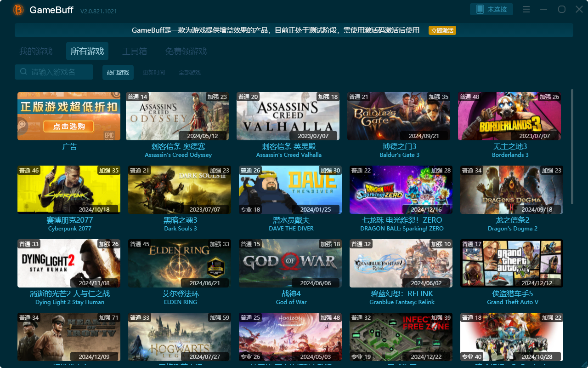Toggle the 热门游戏 filter
Image resolution: width=588 pixels, height=368 pixels.
(x=118, y=72)
